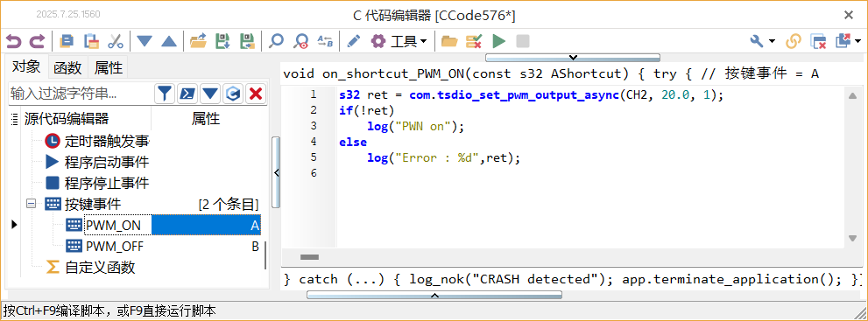
Task: Collapse the 按键事件 tree node
Action: click(31, 204)
